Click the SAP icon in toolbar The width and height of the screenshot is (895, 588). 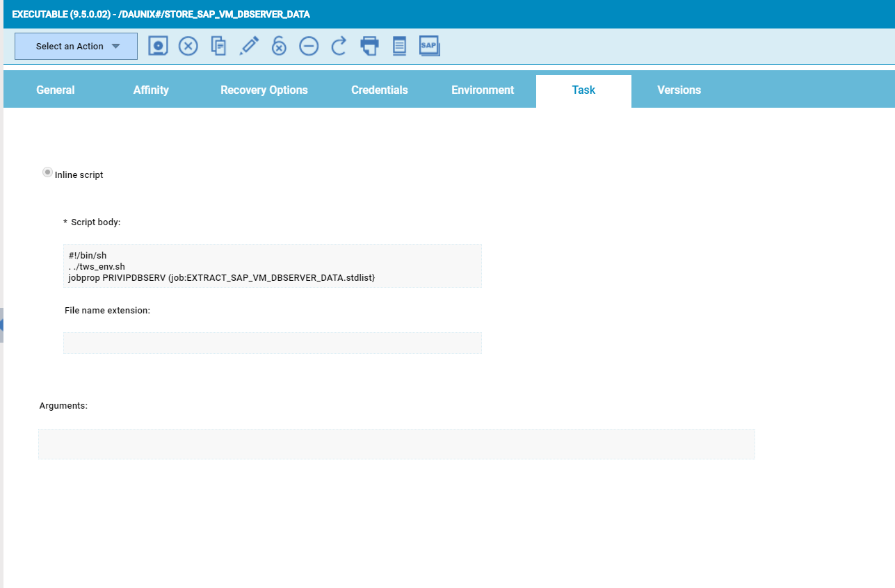(429, 46)
